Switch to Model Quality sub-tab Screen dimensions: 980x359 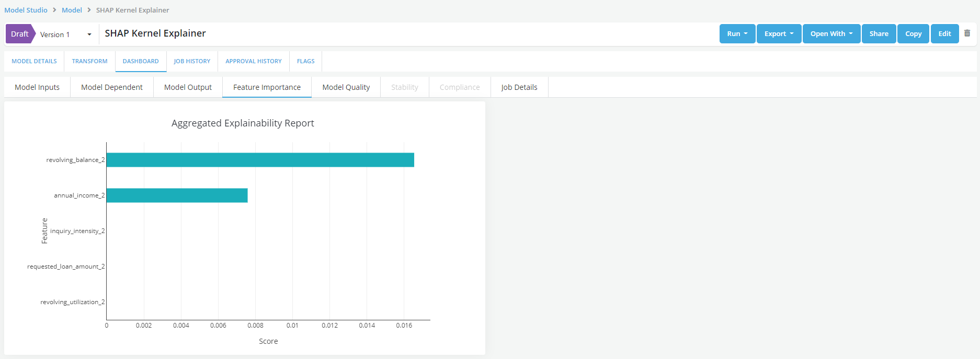tap(346, 87)
